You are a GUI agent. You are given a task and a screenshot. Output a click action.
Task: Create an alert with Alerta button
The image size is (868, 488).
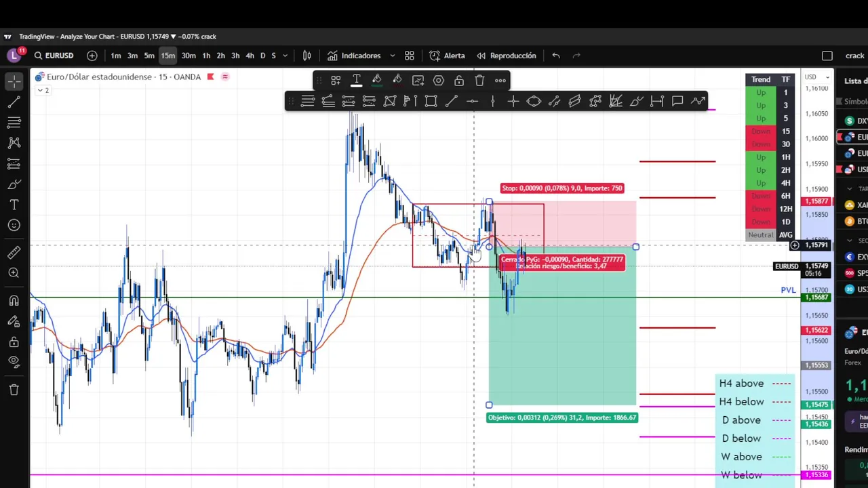click(448, 56)
